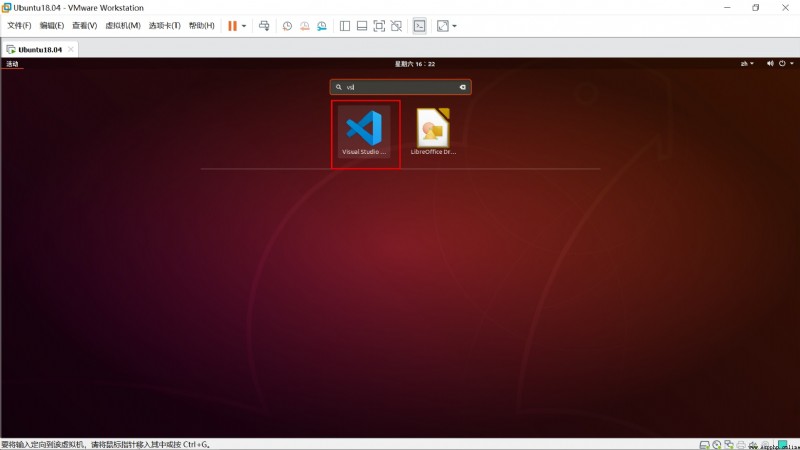Launch Visual Studio Code from search results
Image resolution: width=800 pixels, height=450 pixels.
click(364, 132)
